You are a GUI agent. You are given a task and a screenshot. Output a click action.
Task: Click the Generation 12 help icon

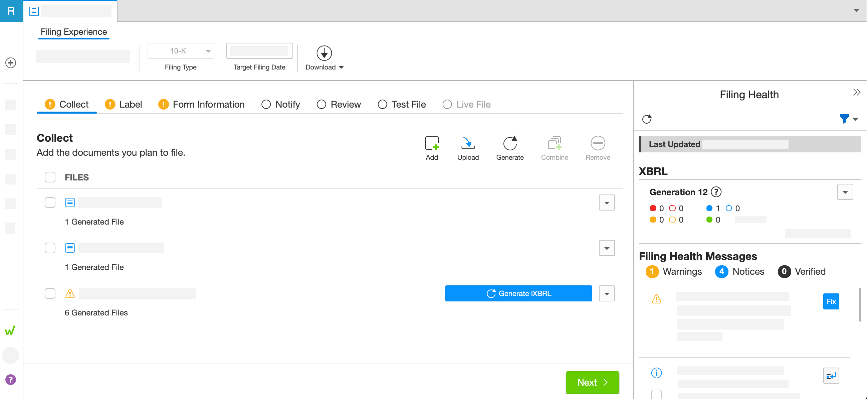point(716,192)
